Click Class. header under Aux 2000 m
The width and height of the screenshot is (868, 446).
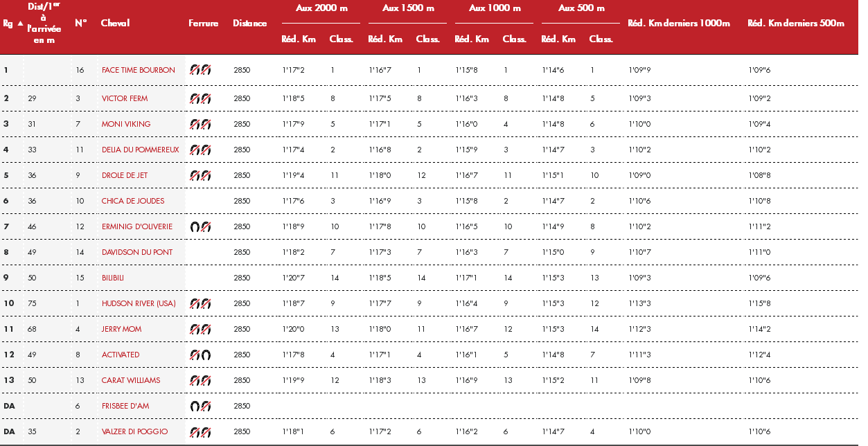(x=341, y=39)
